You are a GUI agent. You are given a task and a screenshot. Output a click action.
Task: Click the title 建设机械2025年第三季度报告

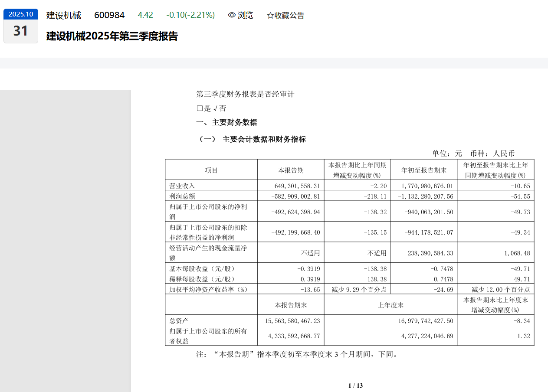[112, 36]
